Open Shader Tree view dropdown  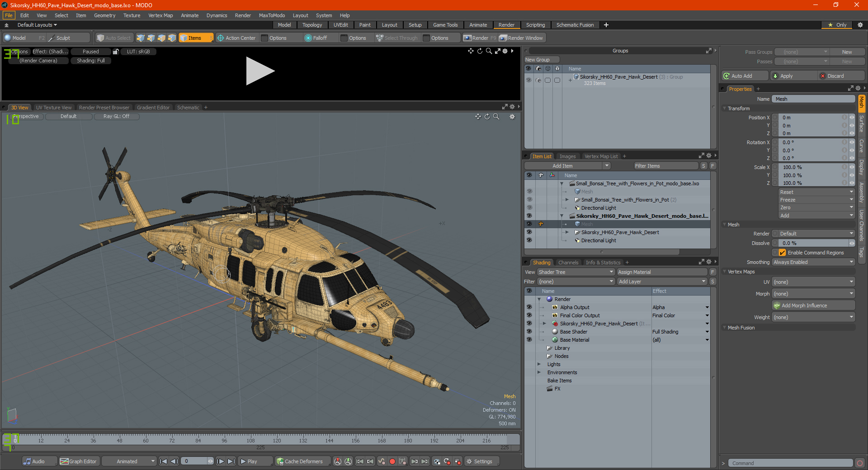(576, 272)
